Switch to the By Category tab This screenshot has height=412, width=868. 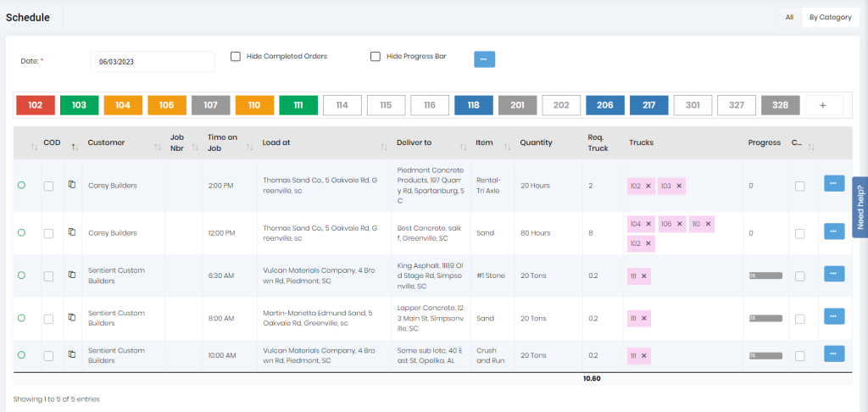pos(830,17)
